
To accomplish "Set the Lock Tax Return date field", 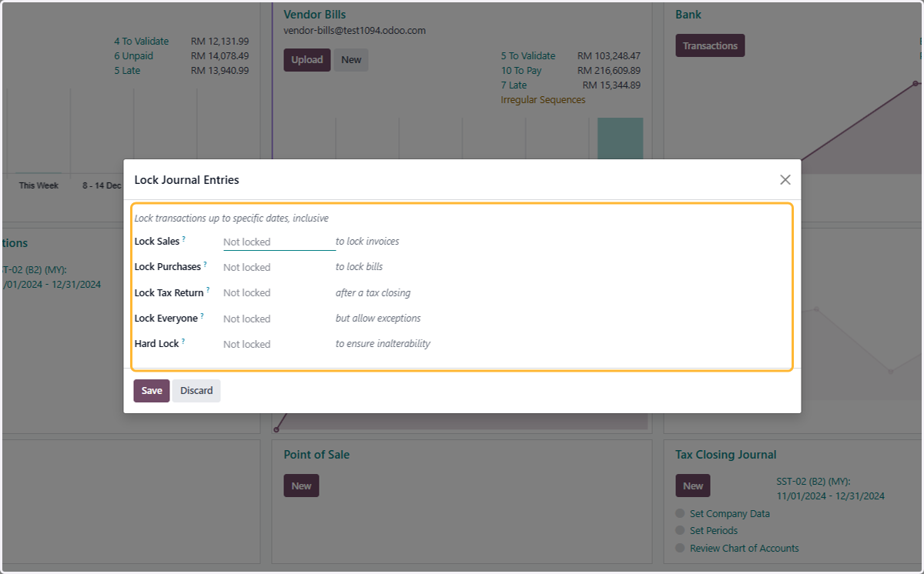I will (279, 292).
